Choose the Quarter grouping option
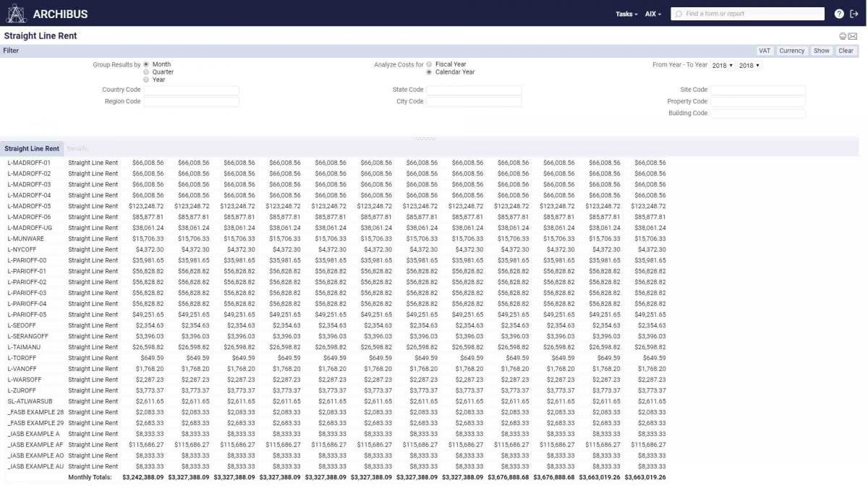868x488 pixels. point(145,72)
